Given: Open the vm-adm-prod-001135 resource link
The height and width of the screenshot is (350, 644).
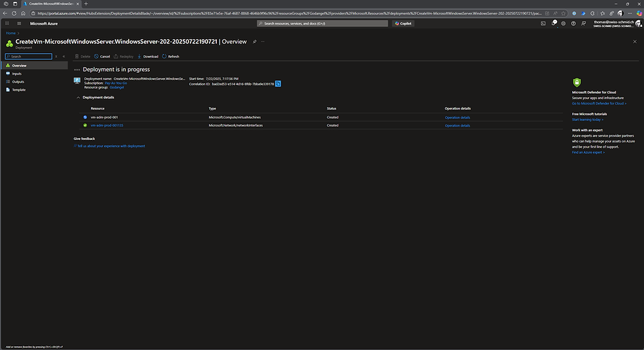Looking at the screenshot, I should point(106,125).
